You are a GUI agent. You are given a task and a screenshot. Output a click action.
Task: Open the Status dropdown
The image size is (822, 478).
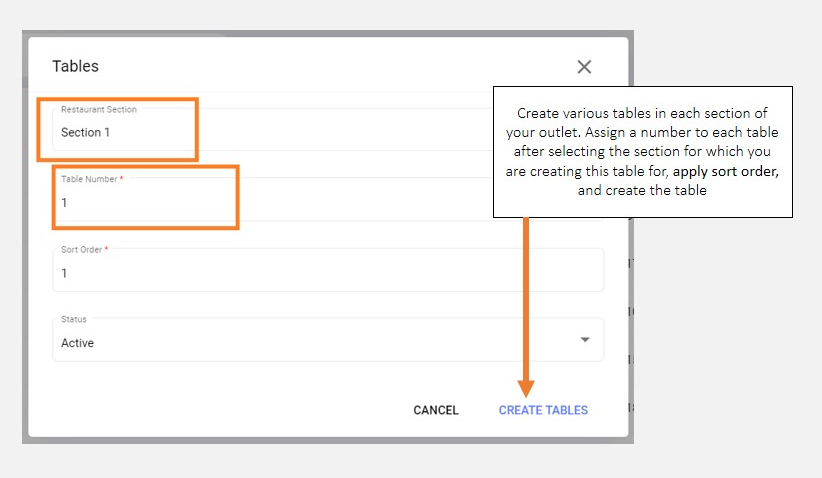point(328,340)
